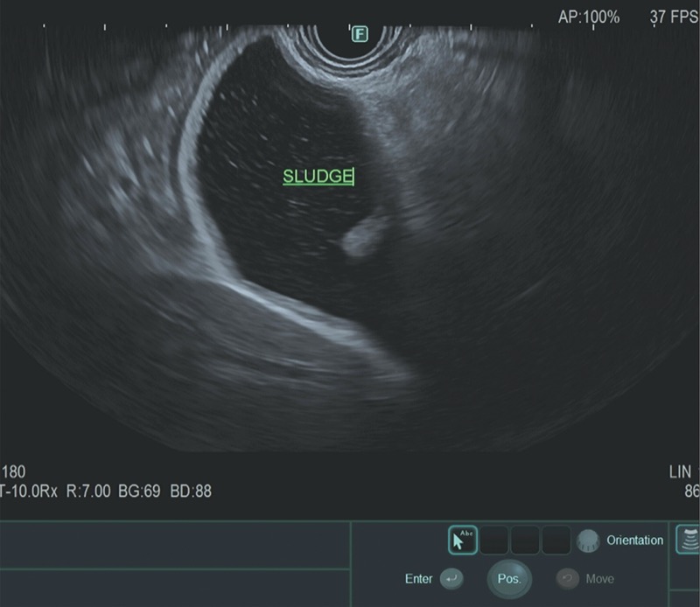Click the Enter text label
Image resolution: width=700 pixels, height=607 pixels.
tap(419, 579)
